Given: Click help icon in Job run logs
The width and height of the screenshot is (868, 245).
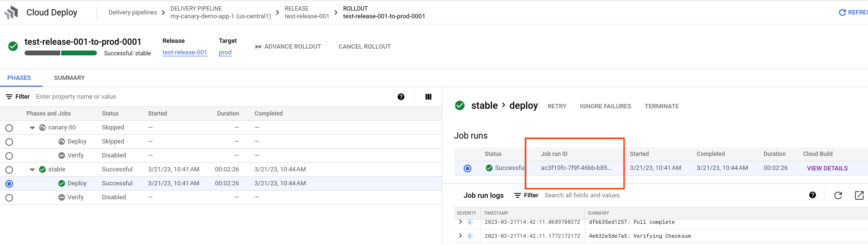Looking at the screenshot, I should pos(813,195).
